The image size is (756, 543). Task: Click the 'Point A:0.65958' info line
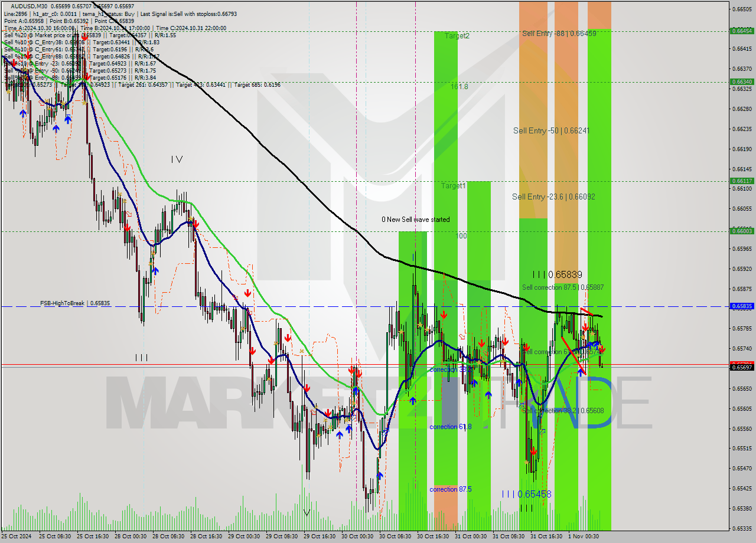tap(24, 21)
